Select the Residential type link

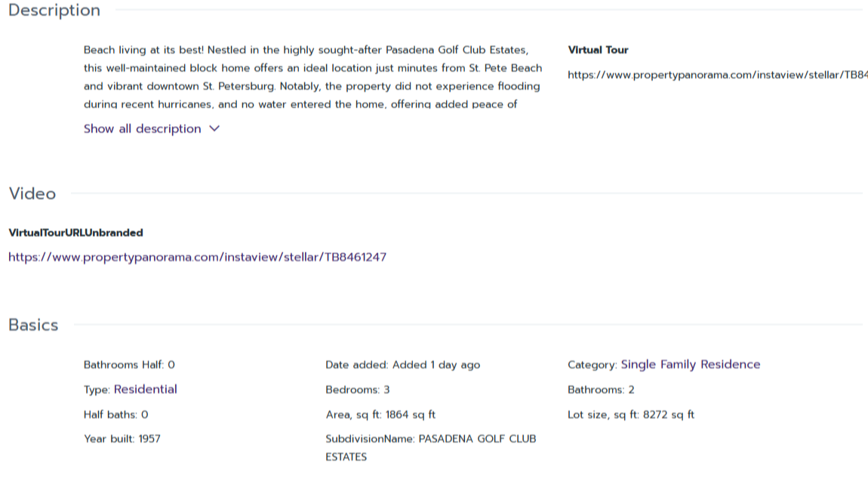point(145,389)
